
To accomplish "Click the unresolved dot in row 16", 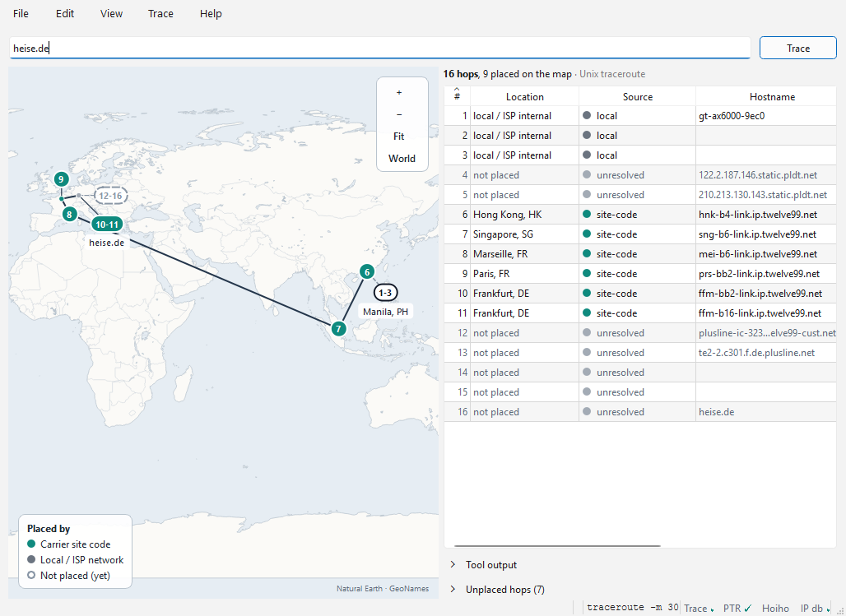I will (587, 411).
